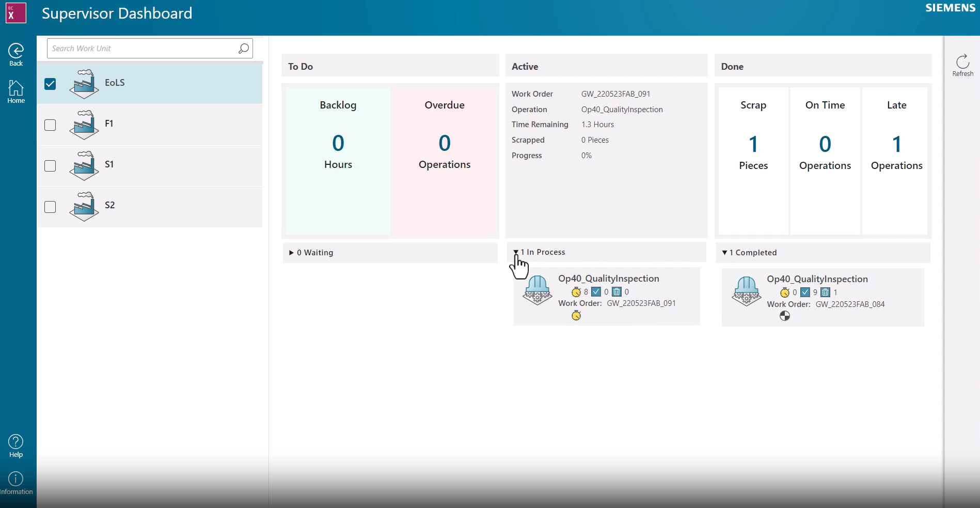Click the in-process Op40_QualityInspection operation icon

(x=538, y=290)
